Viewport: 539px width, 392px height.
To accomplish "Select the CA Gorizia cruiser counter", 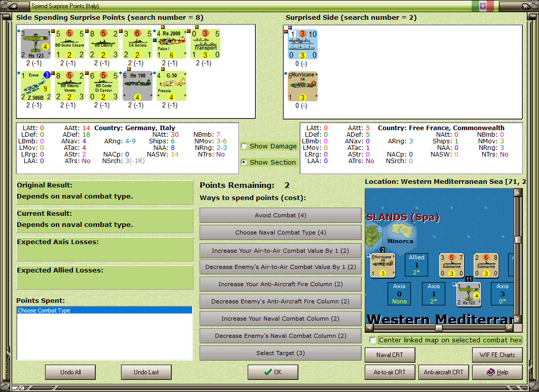I will (x=137, y=44).
